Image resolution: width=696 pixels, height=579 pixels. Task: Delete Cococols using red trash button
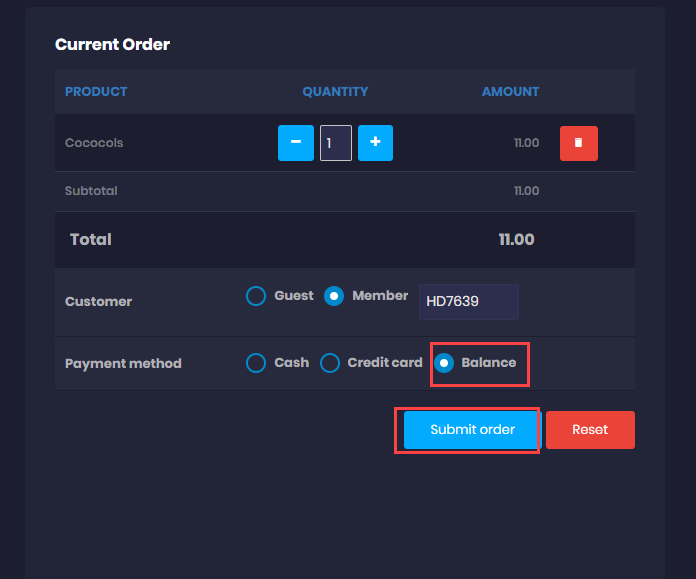[579, 143]
